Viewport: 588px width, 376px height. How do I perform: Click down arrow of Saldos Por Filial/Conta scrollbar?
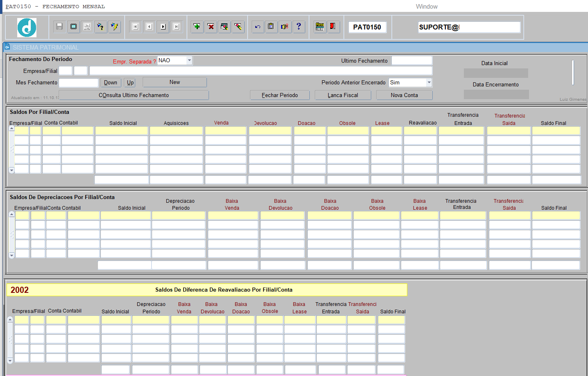[11, 170]
